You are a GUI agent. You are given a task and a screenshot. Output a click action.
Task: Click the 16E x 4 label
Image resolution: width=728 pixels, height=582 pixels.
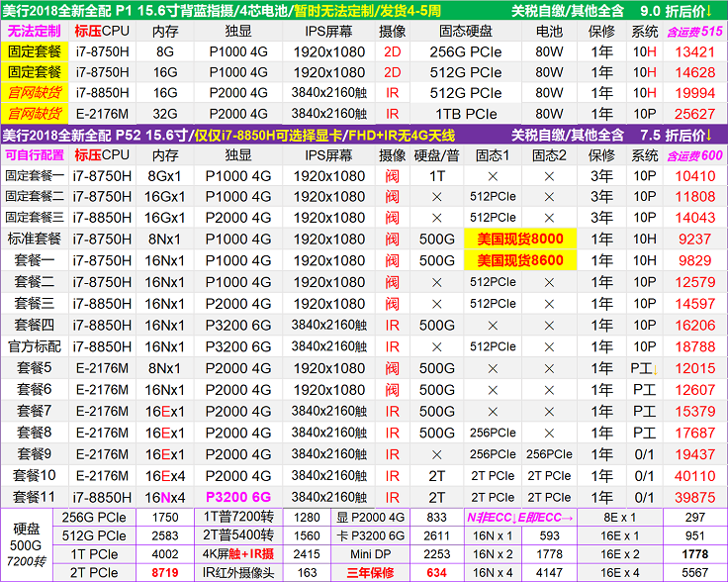[620, 573]
